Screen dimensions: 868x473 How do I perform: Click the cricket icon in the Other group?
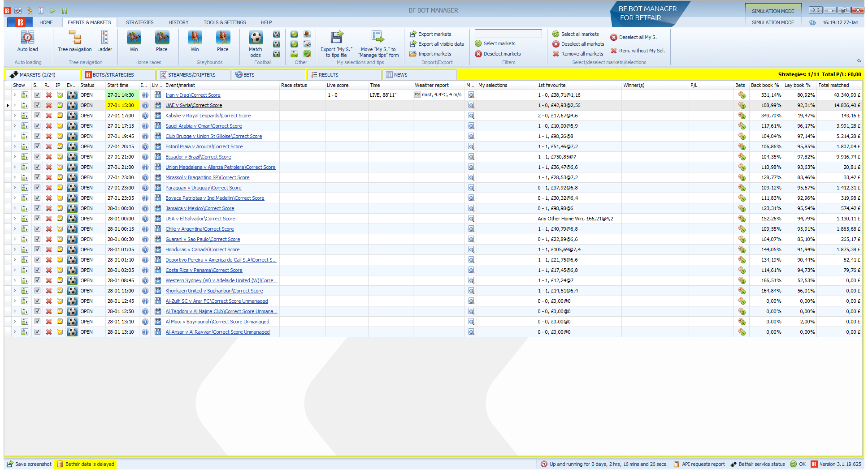point(294,54)
